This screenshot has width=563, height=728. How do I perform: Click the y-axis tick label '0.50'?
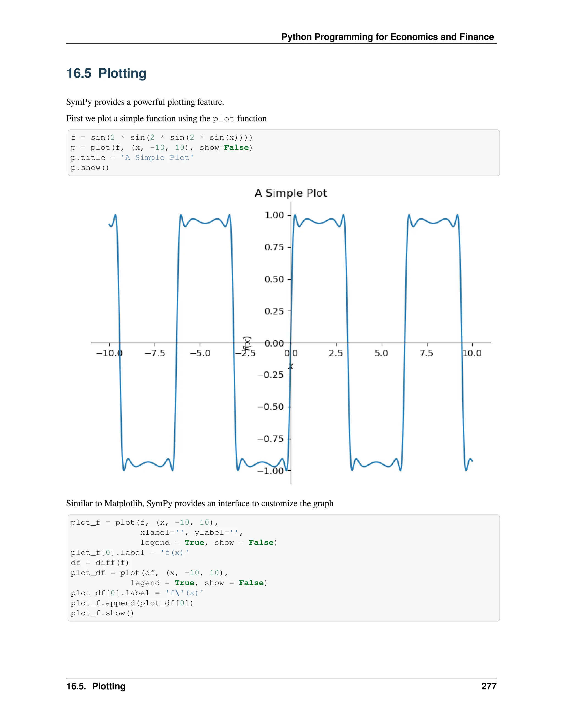[x=274, y=279]
